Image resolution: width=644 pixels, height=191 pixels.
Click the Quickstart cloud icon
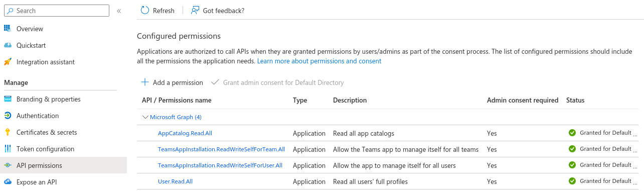pyautogui.click(x=8, y=45)
